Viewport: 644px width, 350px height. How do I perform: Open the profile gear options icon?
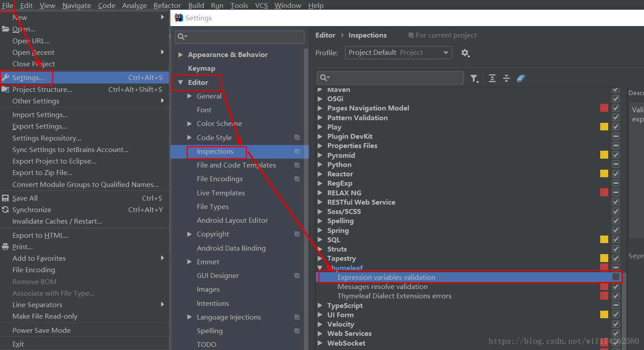click(465, 53)
